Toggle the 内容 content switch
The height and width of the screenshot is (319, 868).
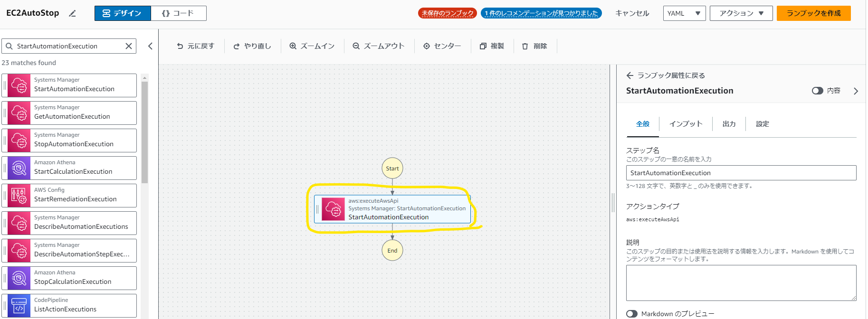click(x=817, y=91)
